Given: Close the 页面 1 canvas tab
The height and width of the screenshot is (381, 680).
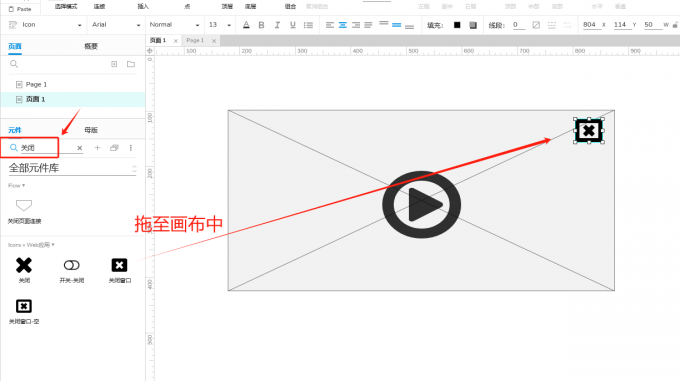Looking at the screenshot, I should point(176,41).
